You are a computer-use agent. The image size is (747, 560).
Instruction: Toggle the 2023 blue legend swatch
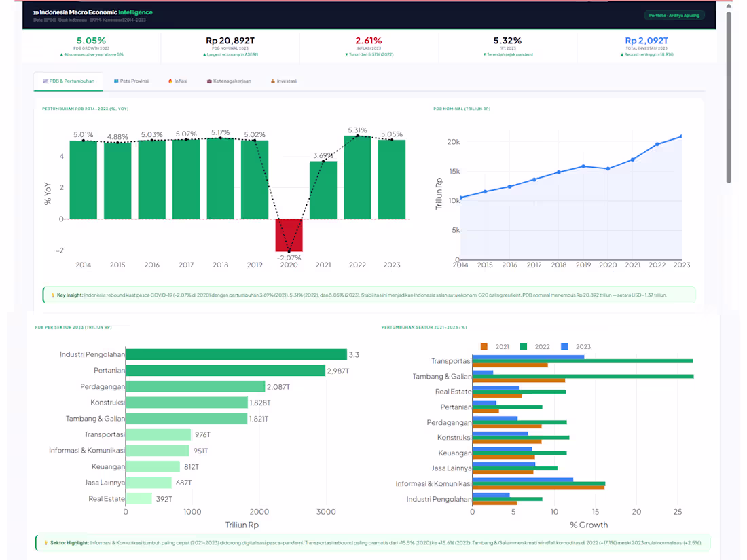pos(564,347)
